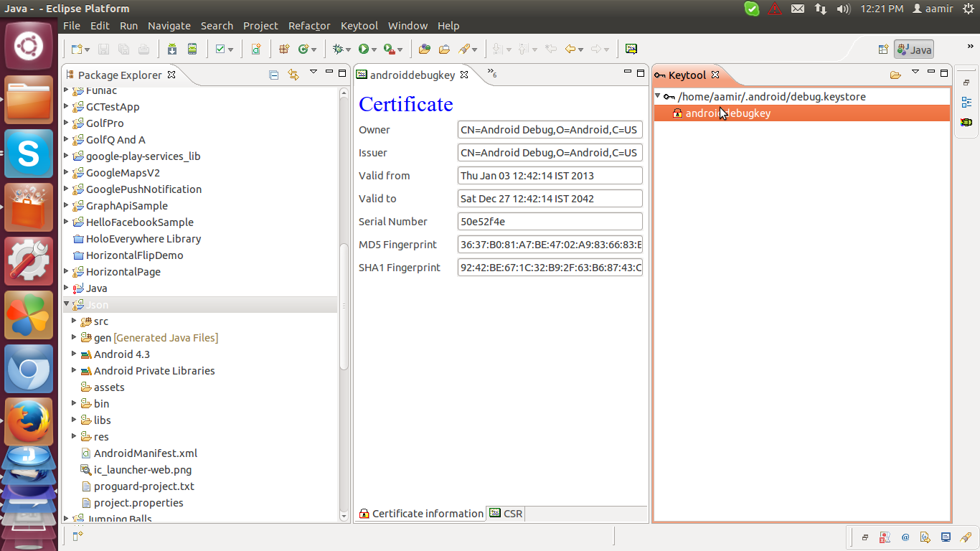
Task: Click the SHA1 Fingerprint field
Action: pos(550,268)
